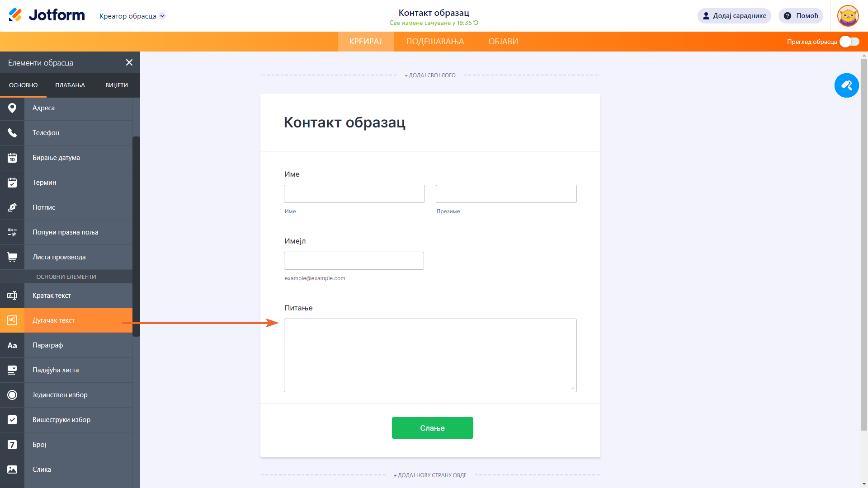Close the Елементи обрасца panel
Viewport: 868px width, 488px height.
point(129,62)
